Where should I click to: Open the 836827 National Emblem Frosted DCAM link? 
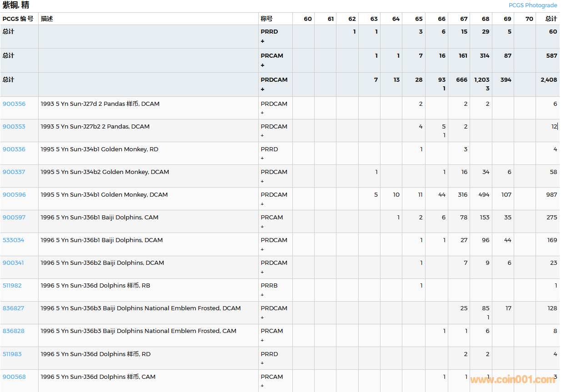(x=14, y=308)
